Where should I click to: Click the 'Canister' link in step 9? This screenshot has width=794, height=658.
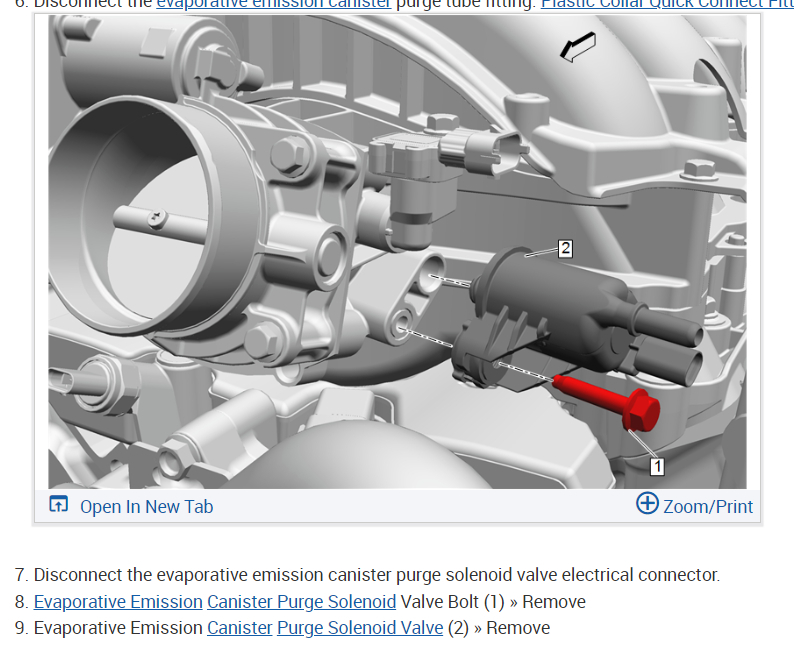click(240, 628)
